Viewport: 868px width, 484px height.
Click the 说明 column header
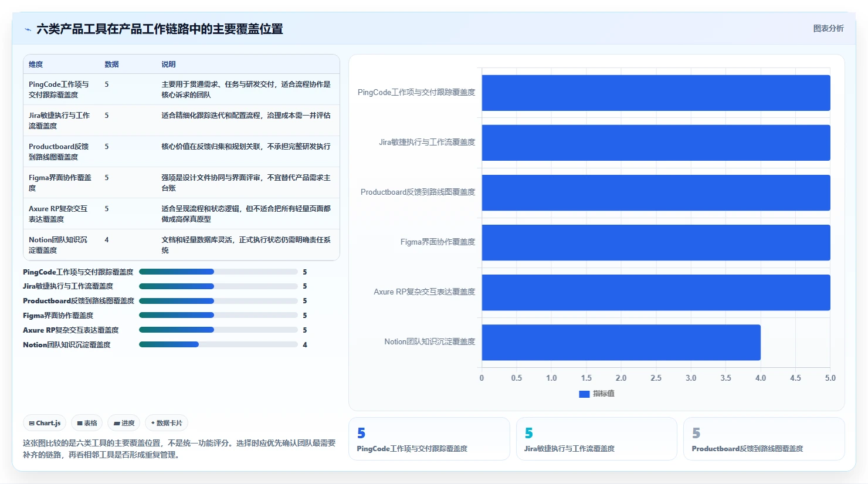[168, 65]
